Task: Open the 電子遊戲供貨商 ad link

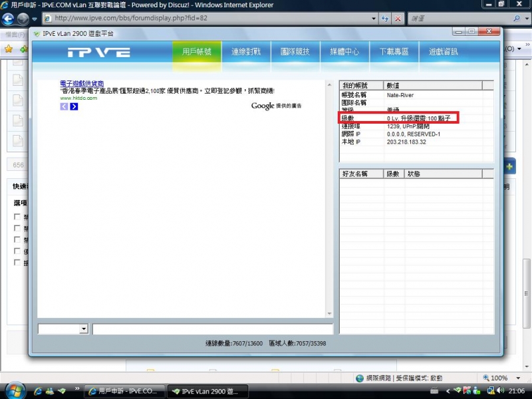Action: coord(82,84)
